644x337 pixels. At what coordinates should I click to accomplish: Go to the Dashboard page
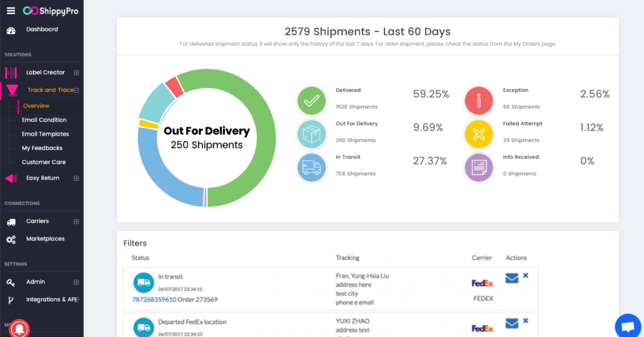42,30
